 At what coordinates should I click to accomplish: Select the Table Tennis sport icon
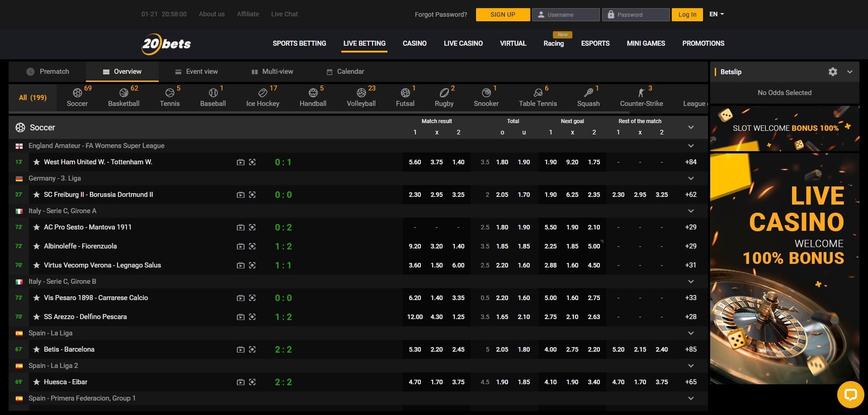(x=538, y=92)
